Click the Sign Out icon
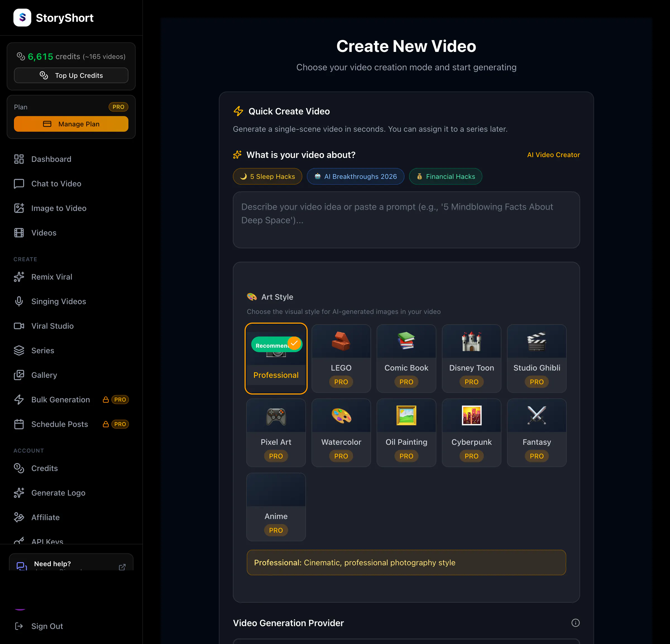Image resolution: width=670 pixels, height=644 pixels. click(19, 627)
